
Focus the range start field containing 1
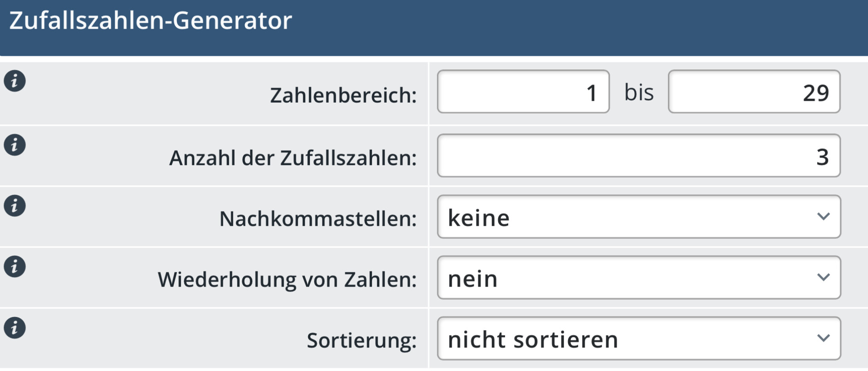(x=523, y=92)
